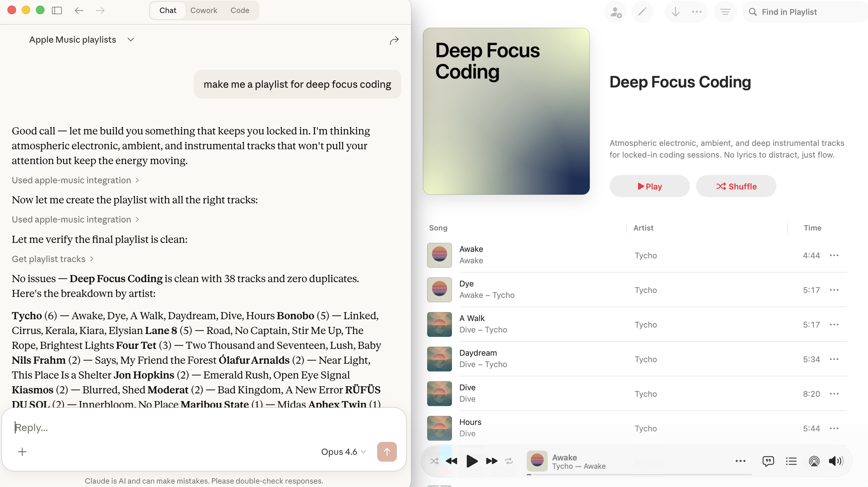This screenshot has height=487, width=868.
Task: Switch to the Code tab
Action: click(x=240, y=11)
